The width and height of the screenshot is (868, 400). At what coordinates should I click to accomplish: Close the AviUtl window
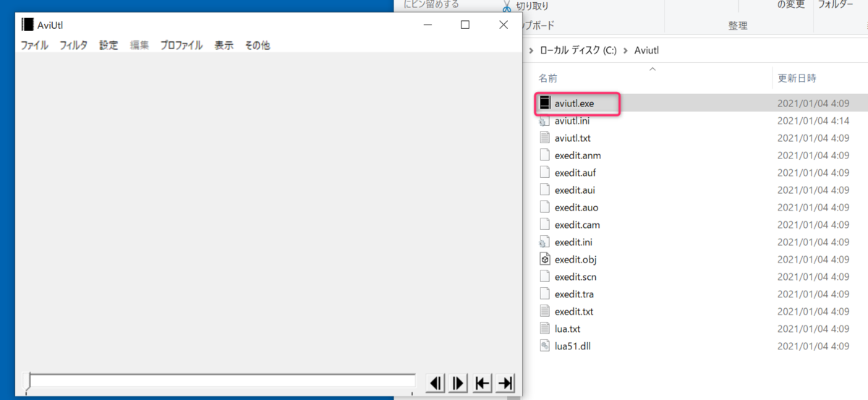coord(503,25)
